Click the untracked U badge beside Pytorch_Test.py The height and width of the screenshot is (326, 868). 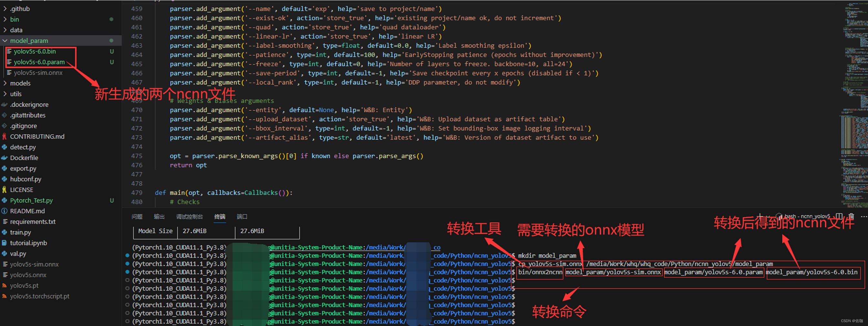112,200
